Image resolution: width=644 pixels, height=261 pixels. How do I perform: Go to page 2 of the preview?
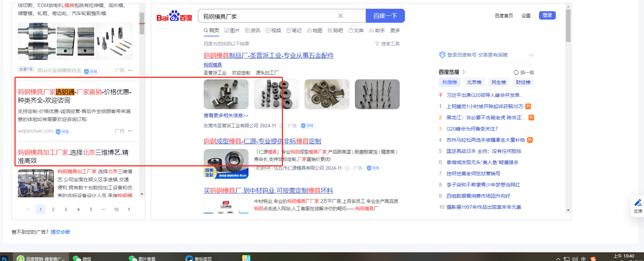pos(53,209)
